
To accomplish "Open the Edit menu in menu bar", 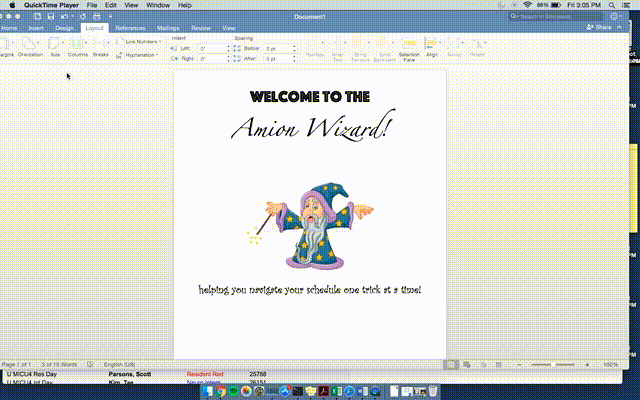I will 111,5.
